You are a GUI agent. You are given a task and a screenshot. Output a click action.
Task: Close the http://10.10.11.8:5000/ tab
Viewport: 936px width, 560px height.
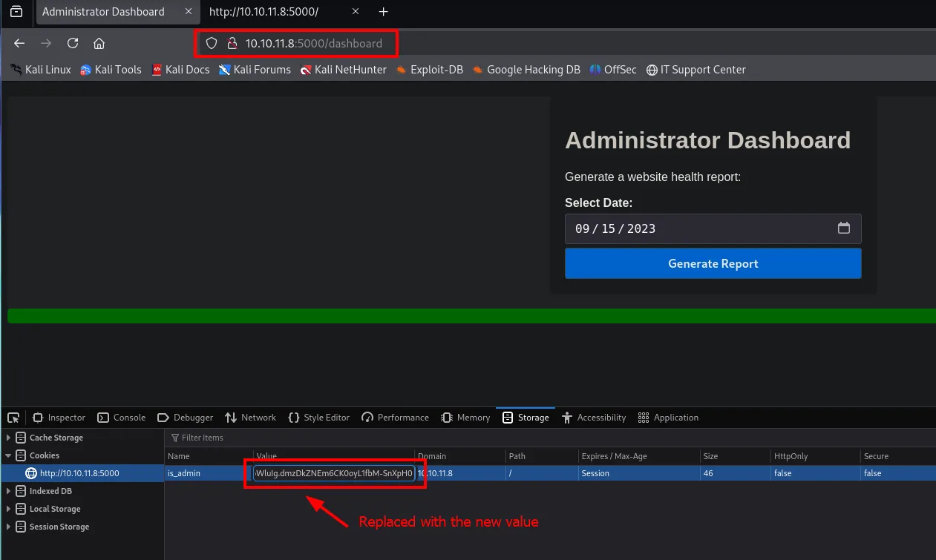(x=356, y=12)
